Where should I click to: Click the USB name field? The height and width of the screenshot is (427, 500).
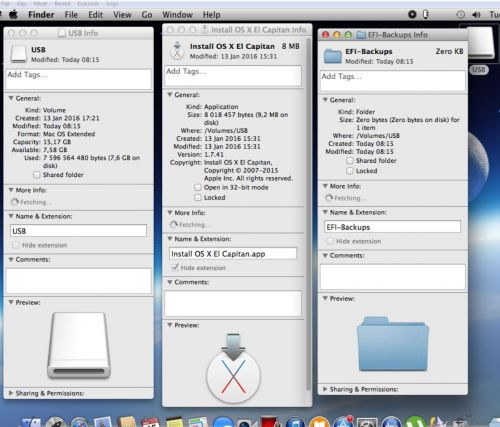[79, 231]
